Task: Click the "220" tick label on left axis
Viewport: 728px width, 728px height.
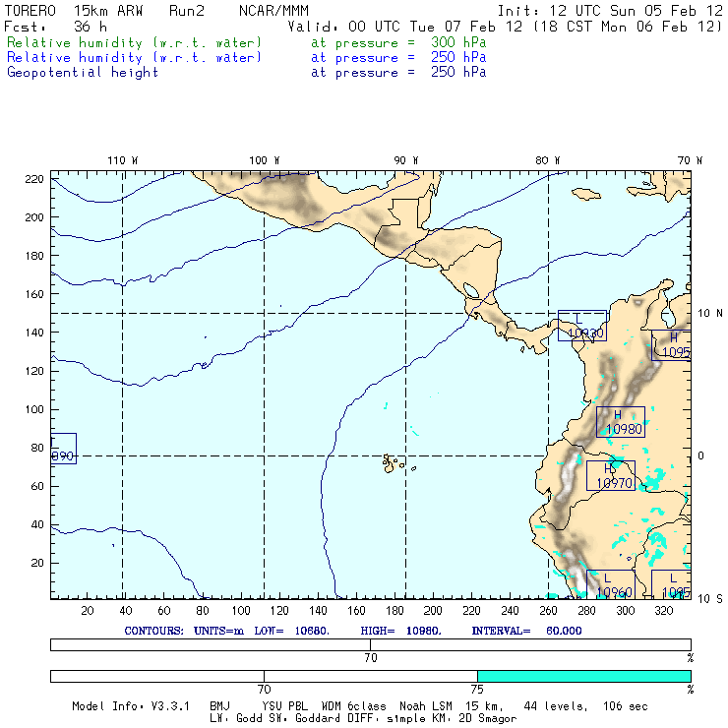Action: (33, 179)
